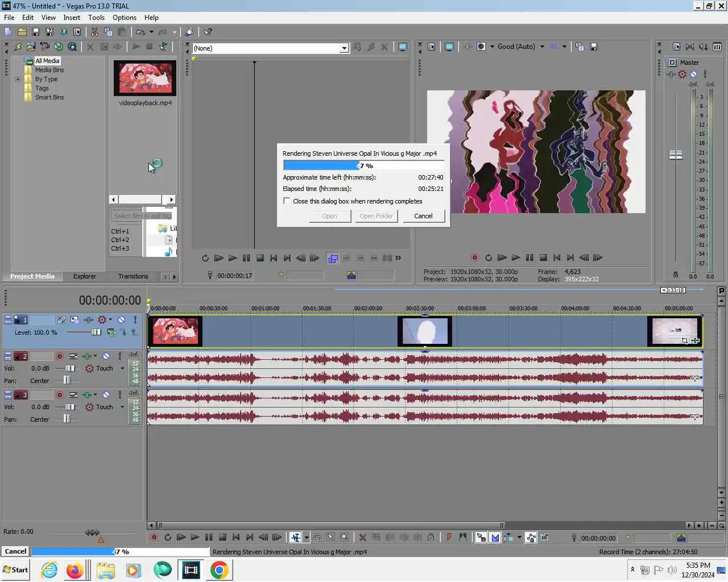Viewport: 728px width, 582px height.
Task: Open the preview overlays dropdown arrow
Action: 564,47
